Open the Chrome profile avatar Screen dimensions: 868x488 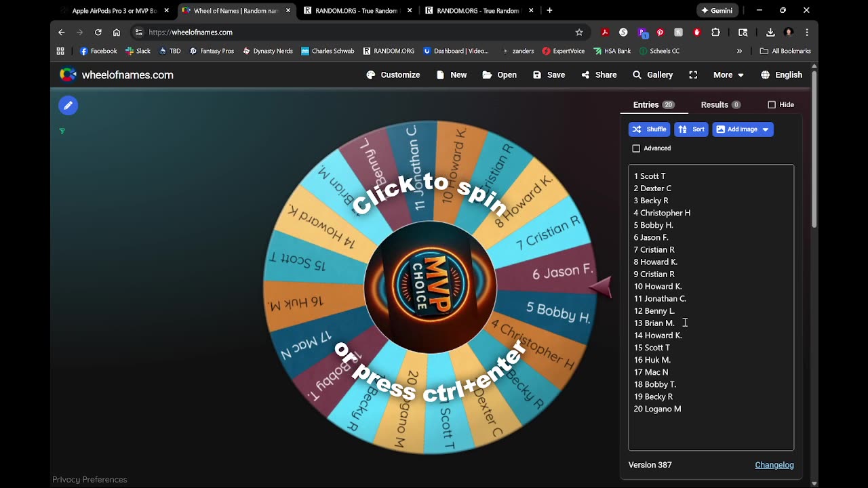(789, 32)
